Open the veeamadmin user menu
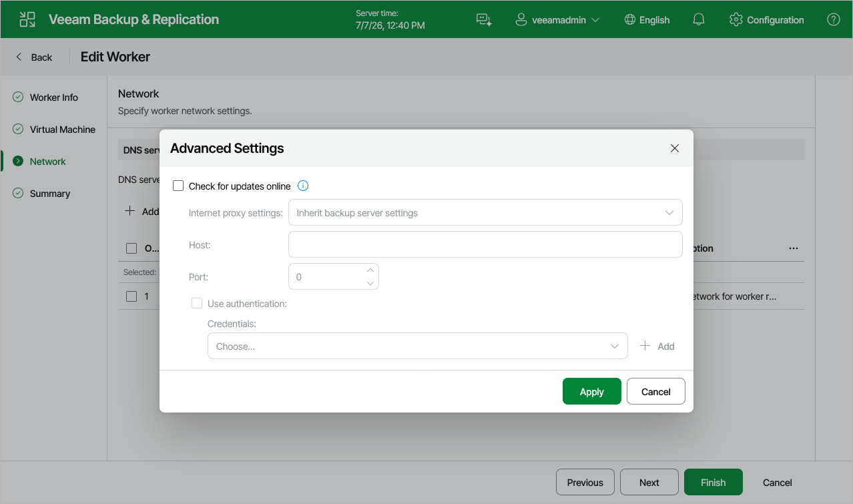The image size is (853, 504). (557, 20)
